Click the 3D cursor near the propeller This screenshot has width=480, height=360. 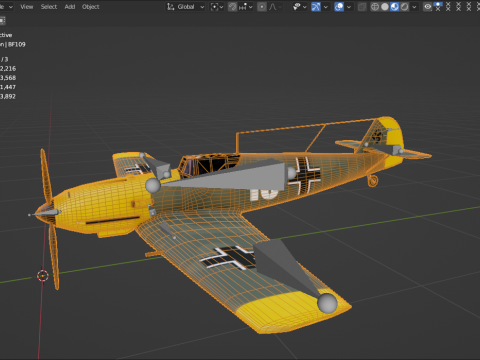point(43,276)
